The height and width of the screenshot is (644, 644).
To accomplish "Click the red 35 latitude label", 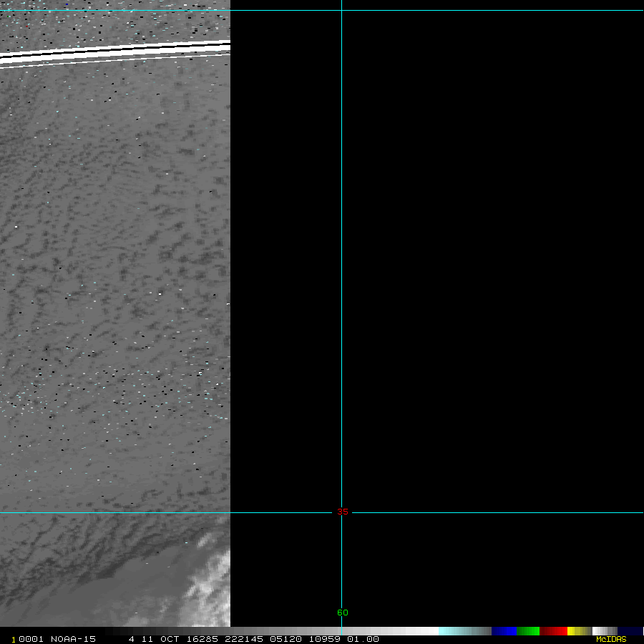I will [342, 512].
